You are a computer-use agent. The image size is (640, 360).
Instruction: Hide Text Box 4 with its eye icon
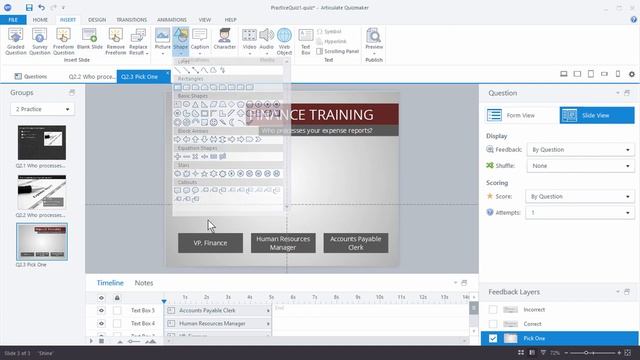pyautogui.click(x=101, y=324)
